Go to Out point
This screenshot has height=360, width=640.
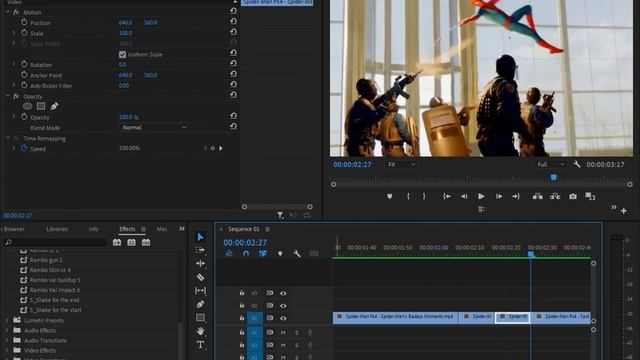click(x=516, y=196)
